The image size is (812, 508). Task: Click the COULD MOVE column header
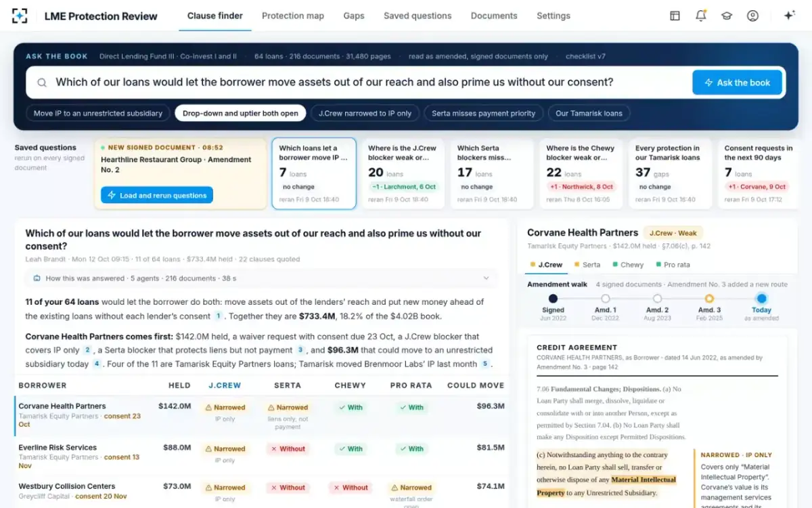tap(476, 385)
